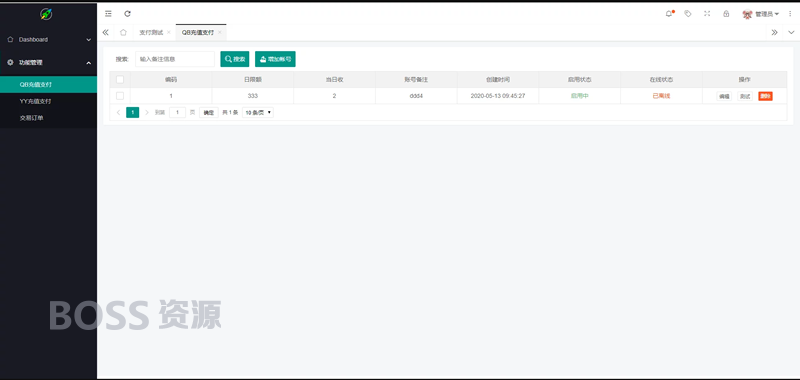
Task: Click the ddd4 account remark cell
Action: [416, 96]
